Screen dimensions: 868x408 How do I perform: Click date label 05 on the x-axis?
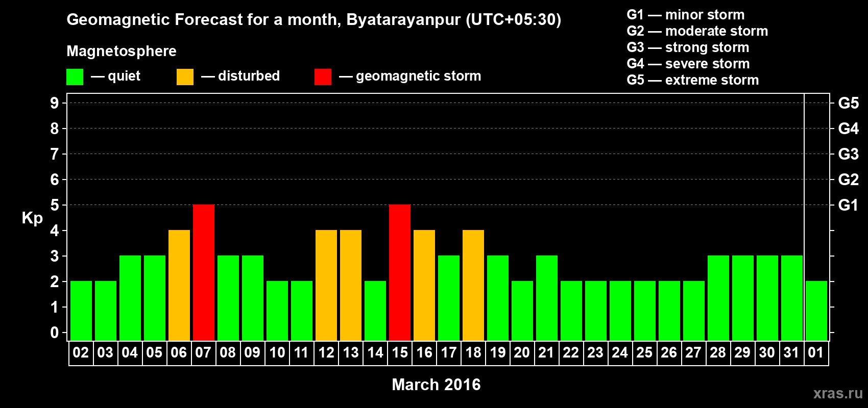[154, 353]
